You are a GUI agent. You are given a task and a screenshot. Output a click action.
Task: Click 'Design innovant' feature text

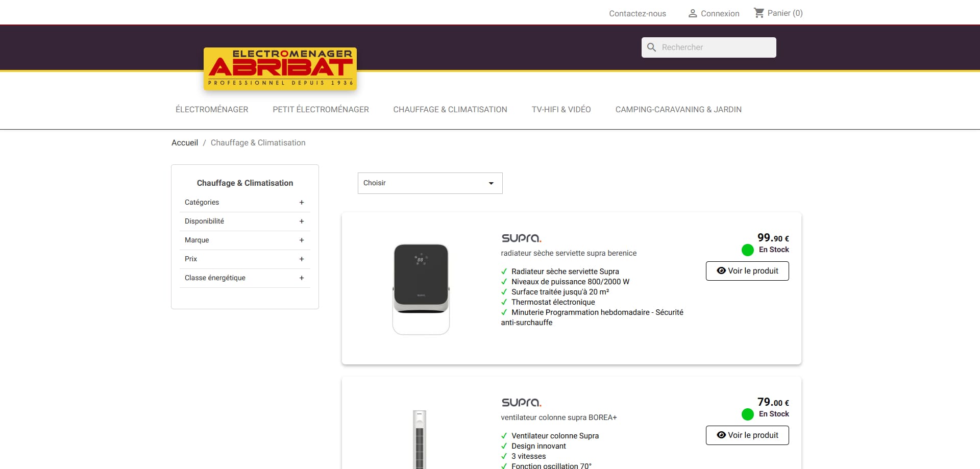coord(538,446)
